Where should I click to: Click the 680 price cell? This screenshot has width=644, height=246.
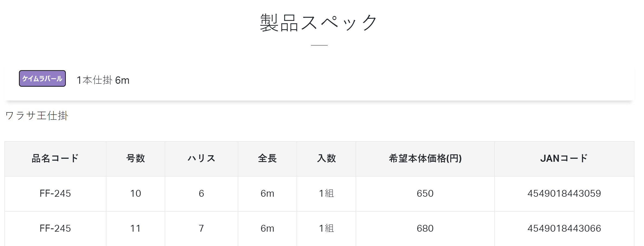pyautogui.click(x=425, y=229)
